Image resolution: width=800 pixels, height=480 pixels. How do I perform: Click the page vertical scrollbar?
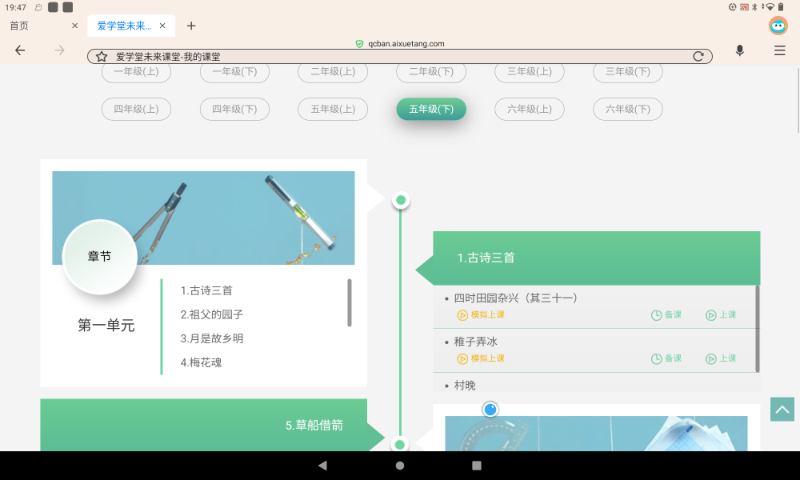[x=797, y=100]
